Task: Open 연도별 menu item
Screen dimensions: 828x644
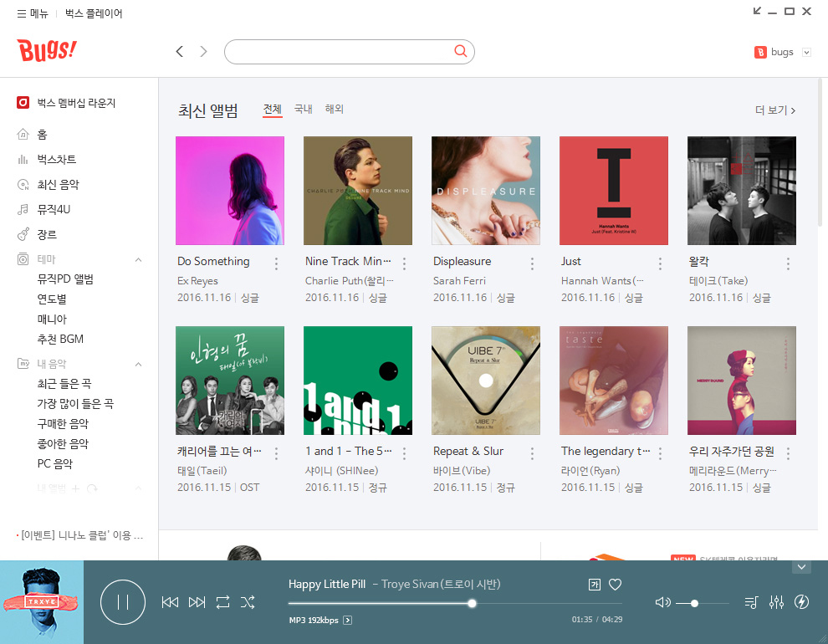Action: [52, 299]
